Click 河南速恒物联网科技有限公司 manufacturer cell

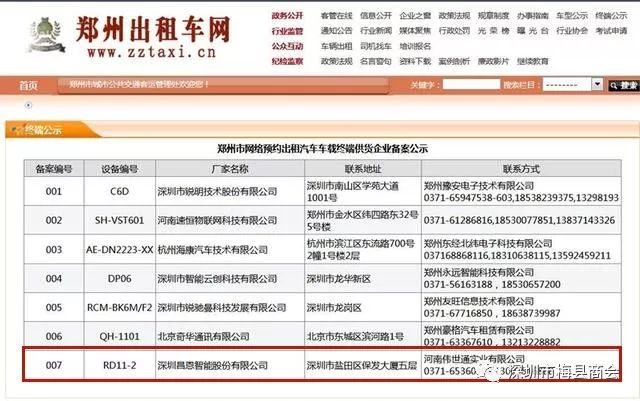tap(230, 221)
